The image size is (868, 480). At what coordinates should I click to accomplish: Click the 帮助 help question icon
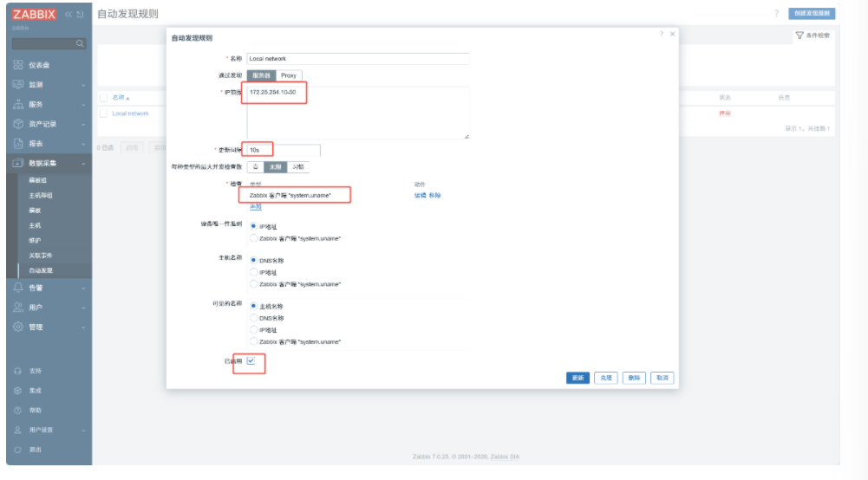(x=17, y=411)
